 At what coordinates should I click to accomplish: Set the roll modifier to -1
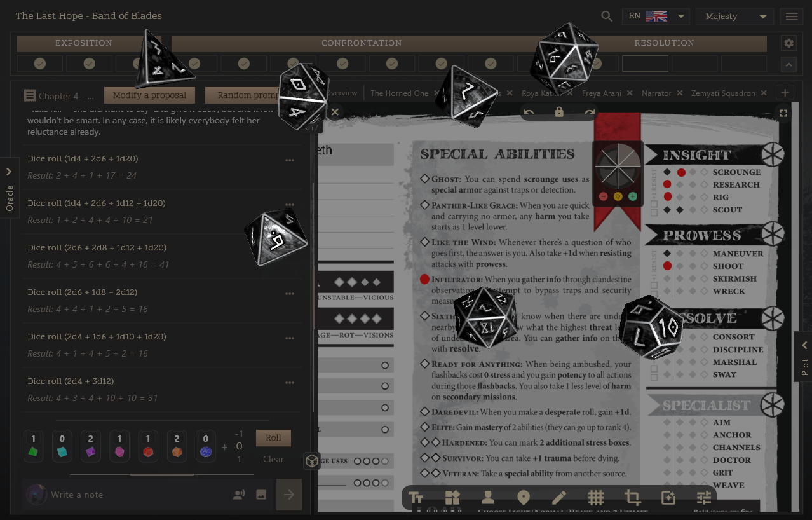click(239, 434)
